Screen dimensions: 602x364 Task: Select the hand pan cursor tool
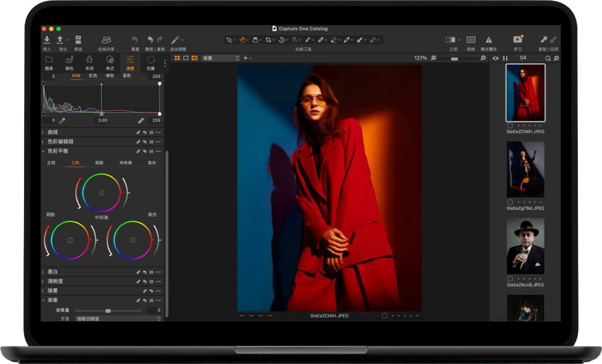point(242,40)
